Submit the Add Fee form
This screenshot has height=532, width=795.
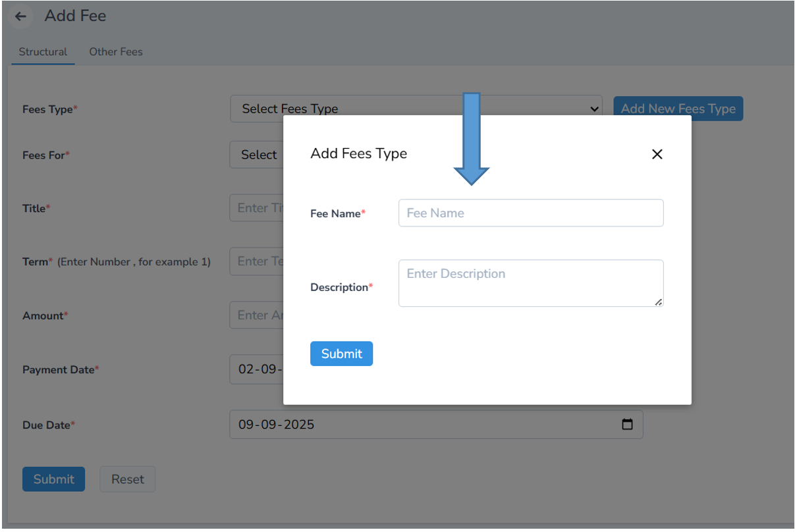click(53, 479)
